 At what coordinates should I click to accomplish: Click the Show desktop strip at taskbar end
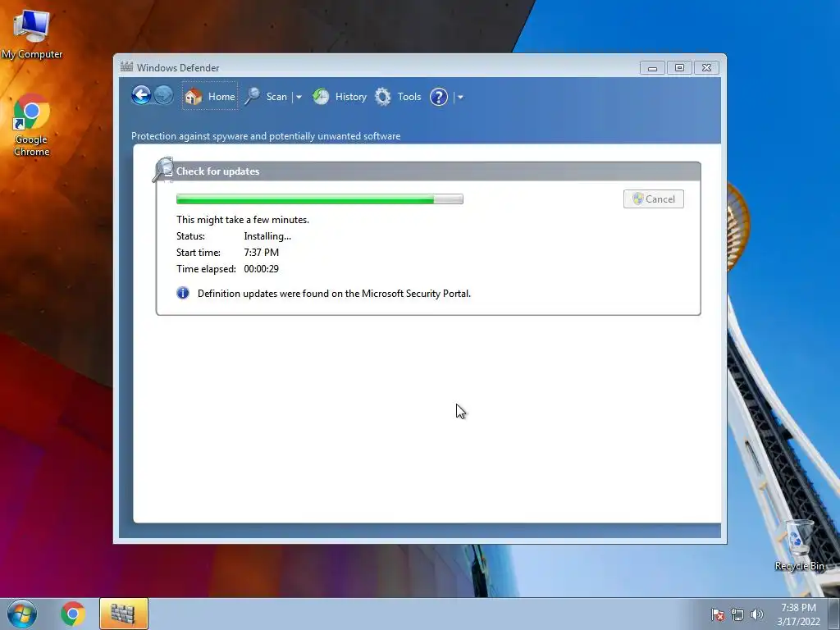[834, 614]
